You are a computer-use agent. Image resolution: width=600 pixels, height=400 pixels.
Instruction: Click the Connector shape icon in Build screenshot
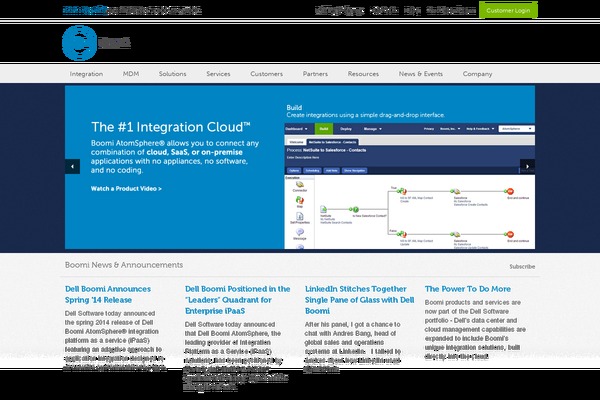point(300,185)
